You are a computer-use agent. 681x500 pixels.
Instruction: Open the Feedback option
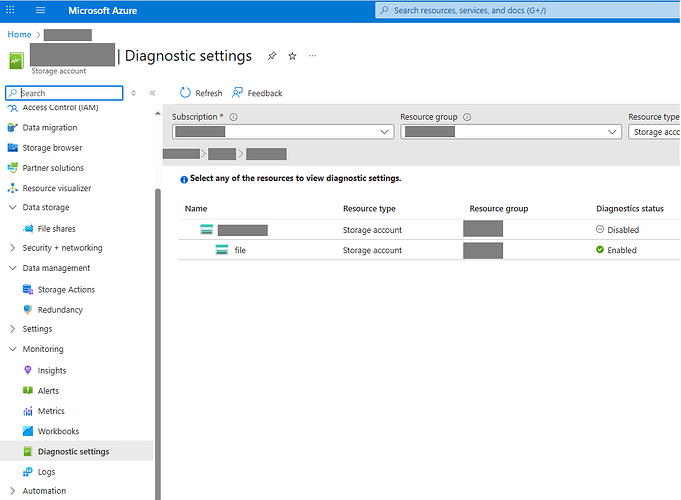point(257,93)
